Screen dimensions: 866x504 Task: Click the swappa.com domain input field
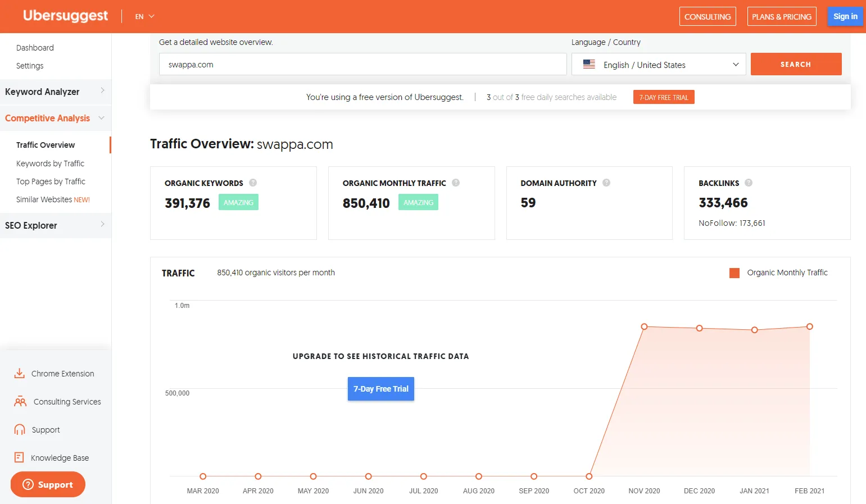point(362,65)
